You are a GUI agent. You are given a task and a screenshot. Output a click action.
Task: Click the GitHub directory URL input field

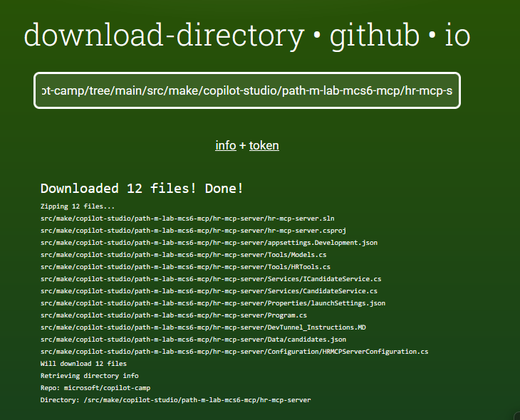(246, 91)
